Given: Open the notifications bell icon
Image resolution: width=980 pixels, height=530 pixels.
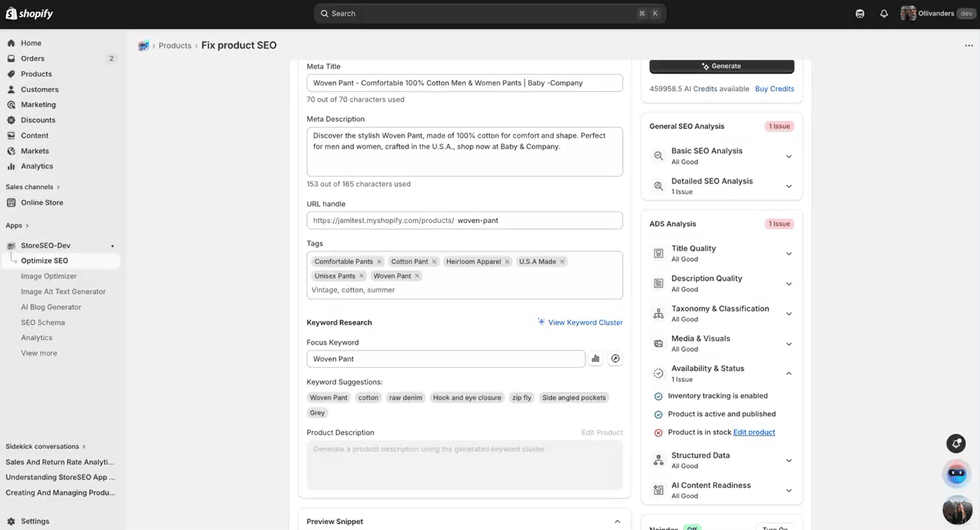Looking at the screenshot, I should point(884,13).
